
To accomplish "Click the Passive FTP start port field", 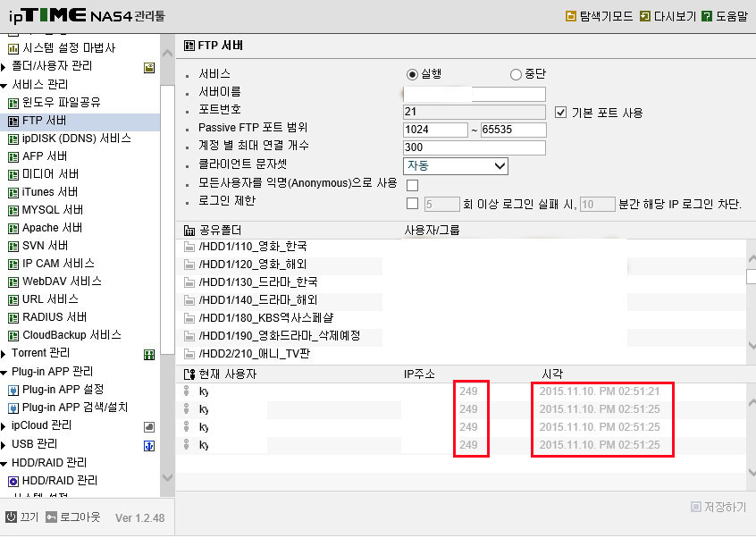I will tap(435, 130).
